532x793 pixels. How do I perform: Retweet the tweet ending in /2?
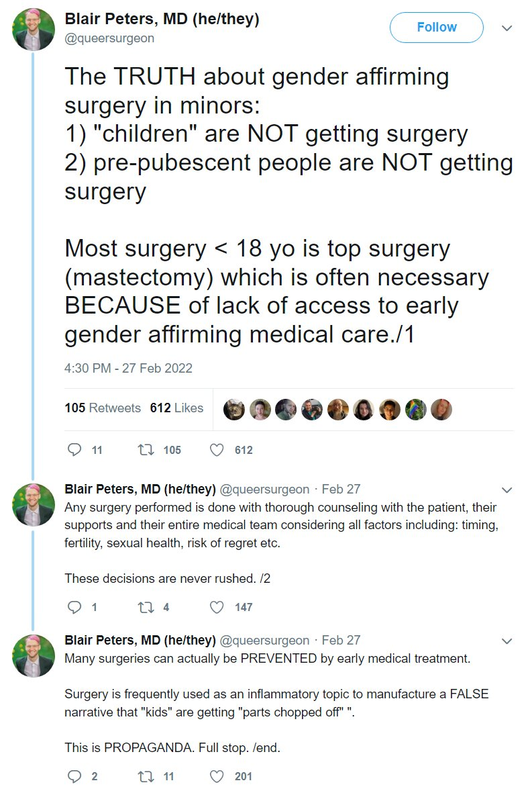(x=145, y=607)
